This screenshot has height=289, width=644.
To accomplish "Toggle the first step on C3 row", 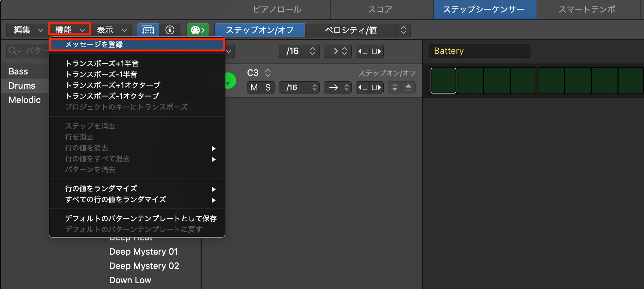I will 443,81.
